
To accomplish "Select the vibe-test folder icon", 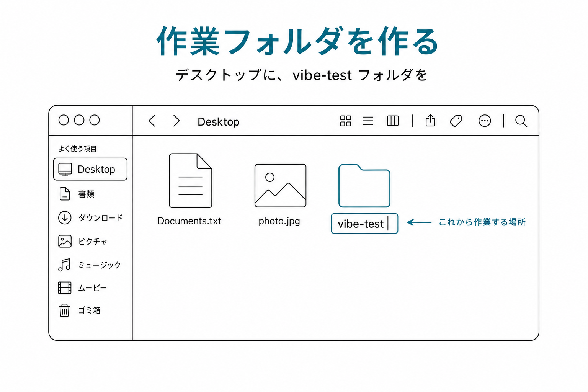I will pos(364,186).
